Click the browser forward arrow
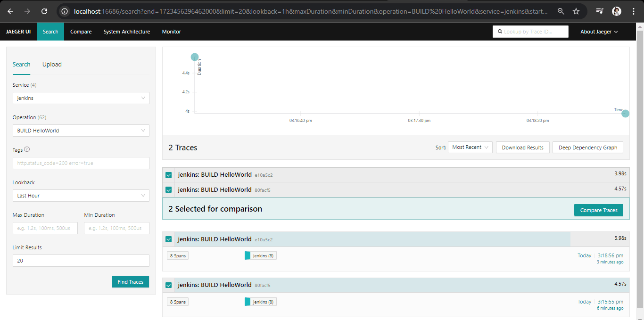 point(27,11)
